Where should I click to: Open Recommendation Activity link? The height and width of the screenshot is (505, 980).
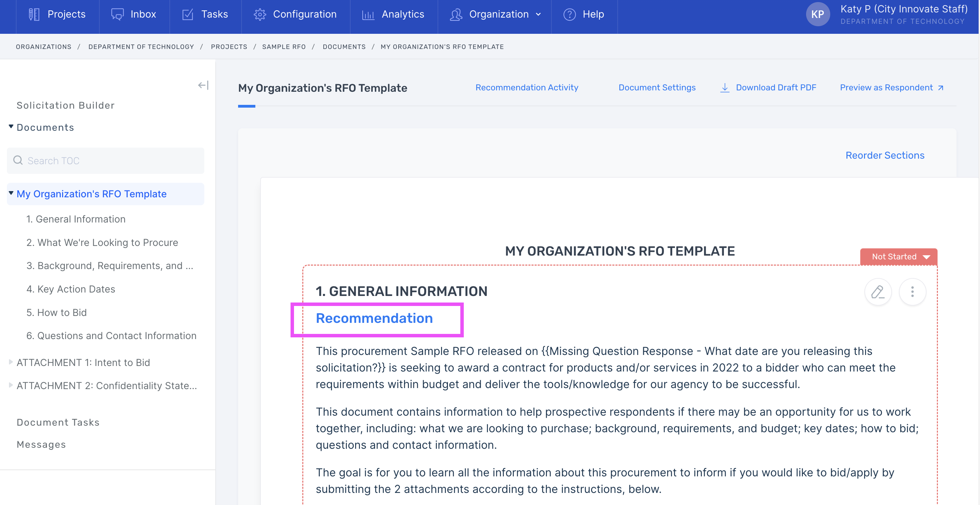pyautogui.click(x=527, y=88)
